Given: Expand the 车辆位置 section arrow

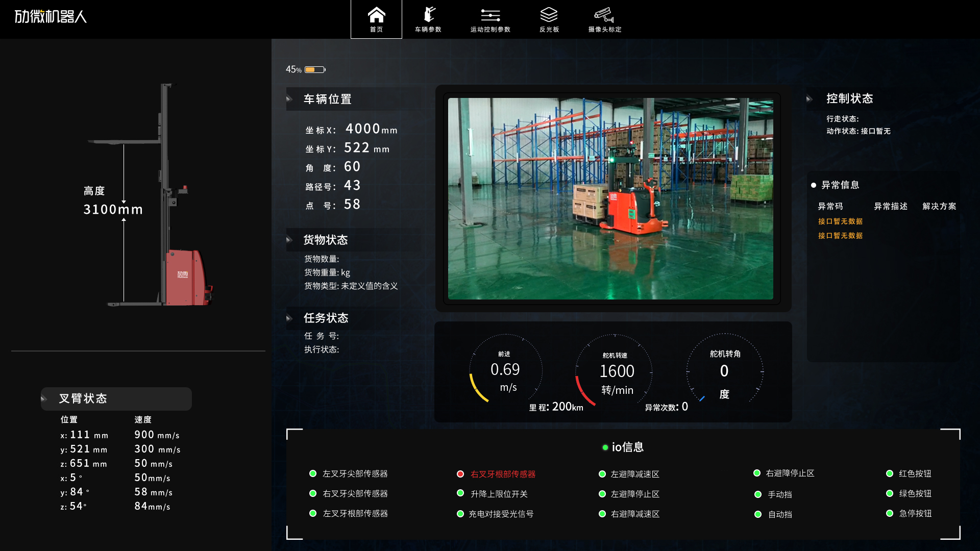Looking at the screenshot, I should [289, 99].
